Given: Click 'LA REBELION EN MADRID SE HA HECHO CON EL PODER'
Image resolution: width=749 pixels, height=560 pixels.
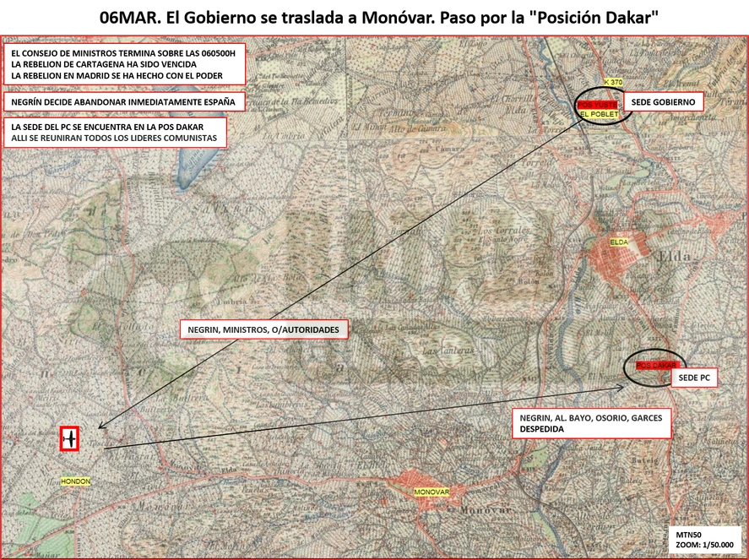Looking at the screenshot, I should tap(117, 75).
